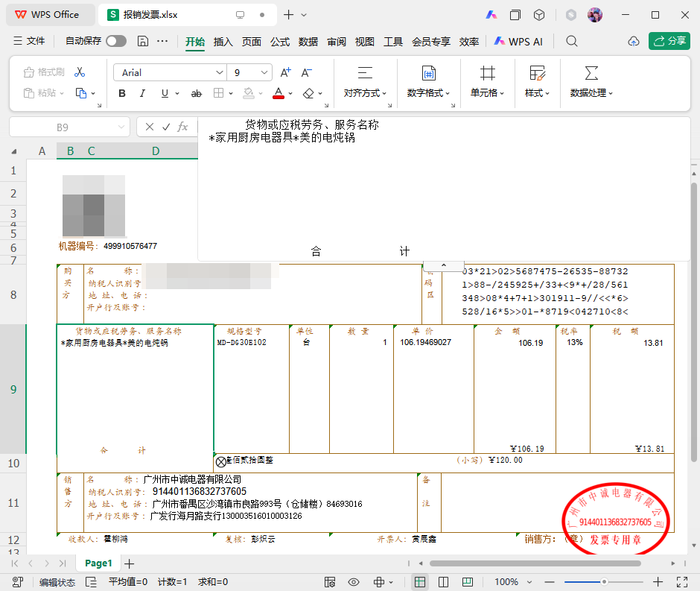Cancel the edit with X icon
The image size is (700, 591).
click(x=150, y=127)
